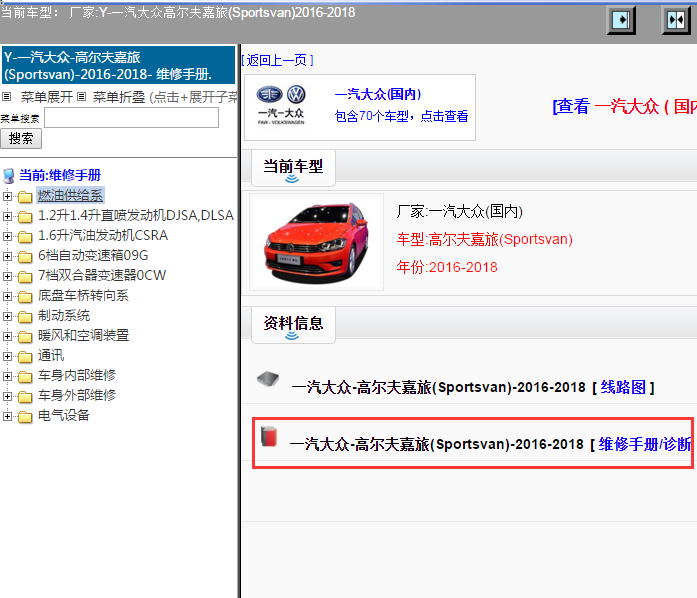Click folder icon beside 6档自动变速箱09G
Image resolution: width=697 pixels, height=598 pixels.
pyautogui.click(x=25, y=256)
